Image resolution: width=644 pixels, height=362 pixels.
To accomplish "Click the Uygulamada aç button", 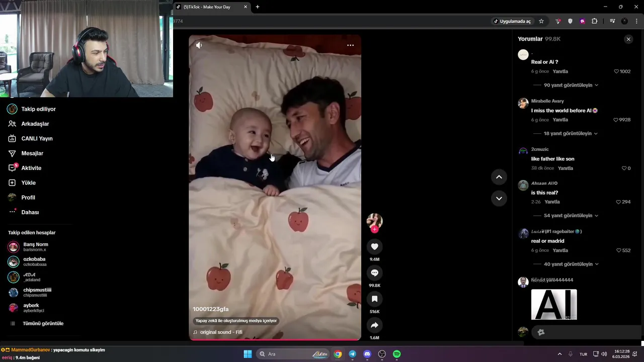I will click(512, 21).
